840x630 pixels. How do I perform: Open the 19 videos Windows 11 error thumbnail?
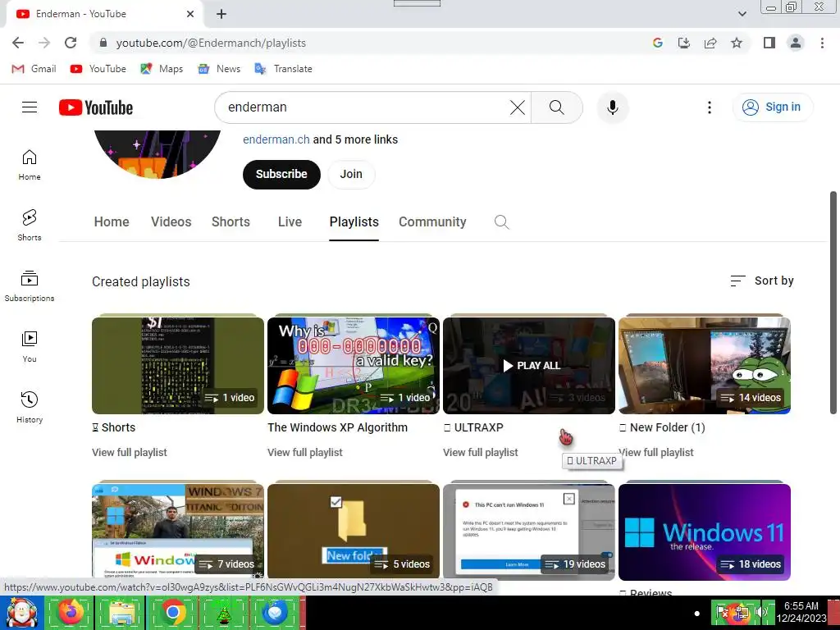coord(529,532)
